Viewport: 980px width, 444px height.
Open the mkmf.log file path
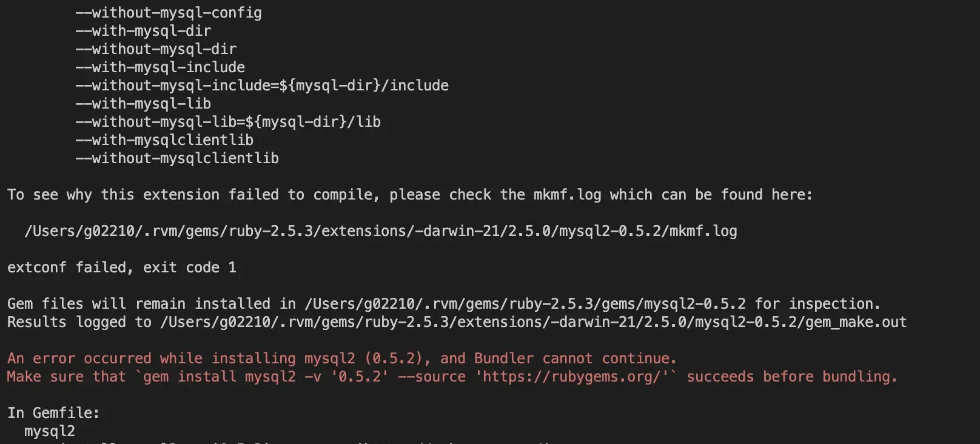(380, 231)
